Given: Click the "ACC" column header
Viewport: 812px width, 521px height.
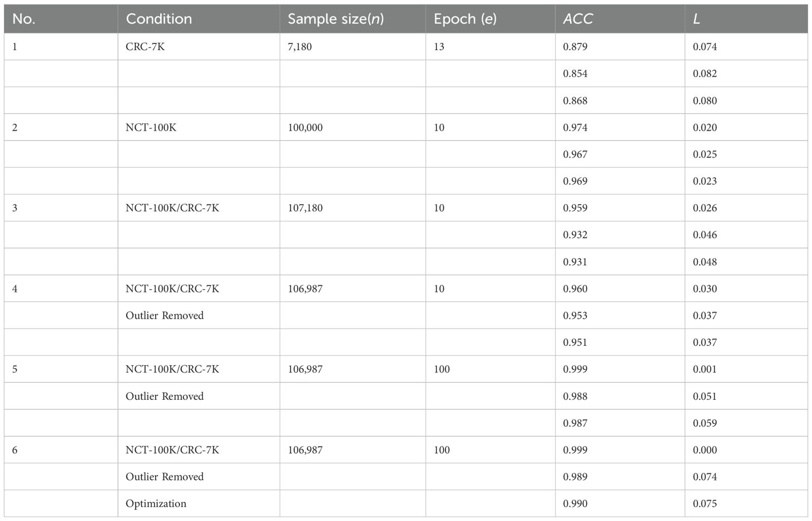Looking at the screenshot, I should (578, 19).
